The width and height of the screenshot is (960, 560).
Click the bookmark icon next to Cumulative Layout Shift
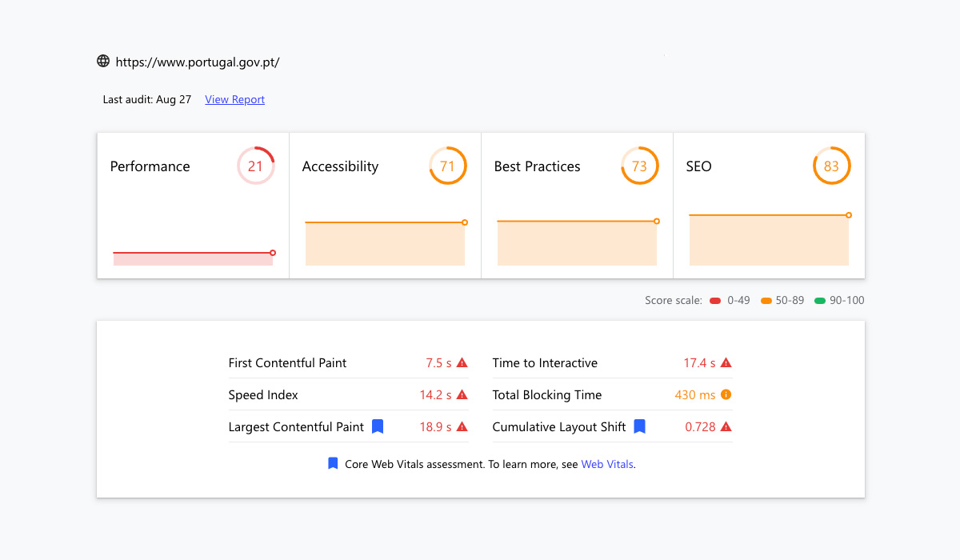639,427
